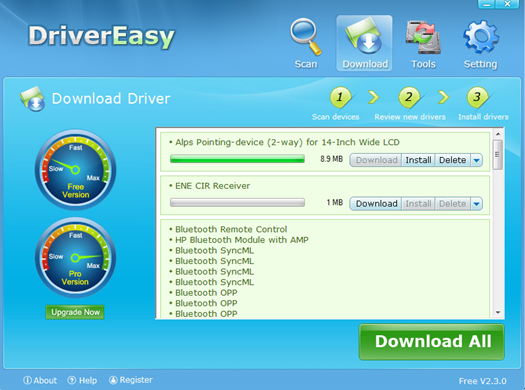Click the Download tab label
525x390 pixels.
365,64
